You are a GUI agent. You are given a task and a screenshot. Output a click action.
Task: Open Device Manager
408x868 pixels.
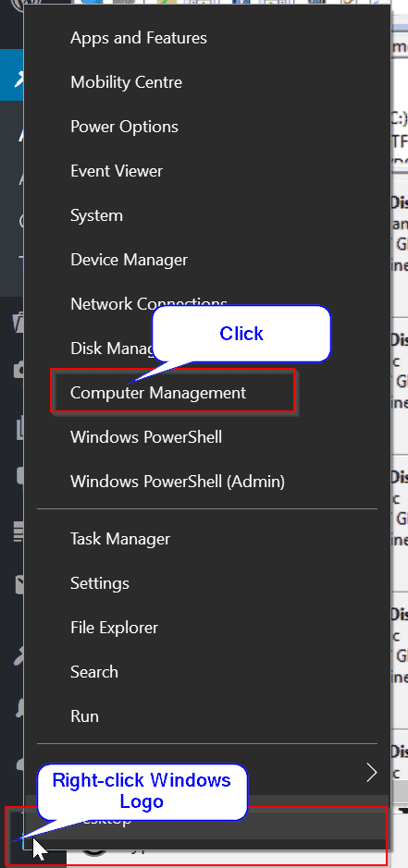129,260
